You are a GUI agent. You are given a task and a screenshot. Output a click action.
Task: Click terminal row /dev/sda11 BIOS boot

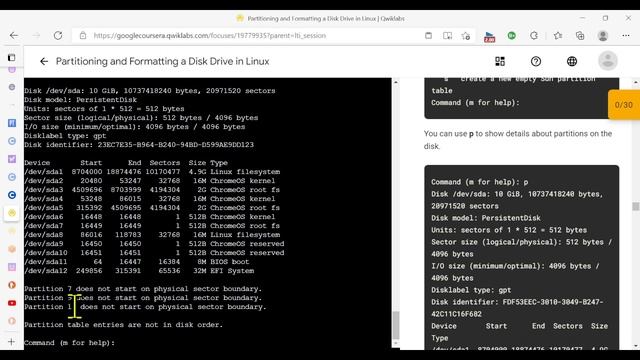136,262
